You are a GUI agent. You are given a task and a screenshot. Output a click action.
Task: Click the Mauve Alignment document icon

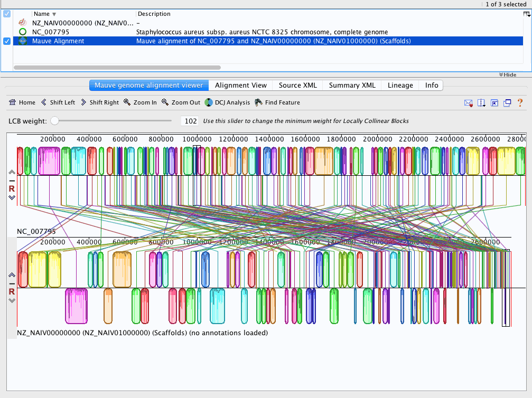[x=23, y=41]
